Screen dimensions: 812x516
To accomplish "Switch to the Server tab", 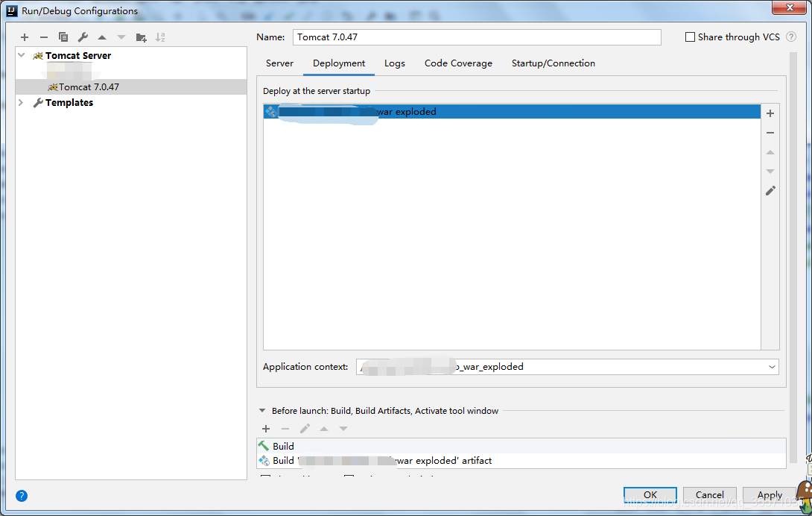I will coord(279,63).
